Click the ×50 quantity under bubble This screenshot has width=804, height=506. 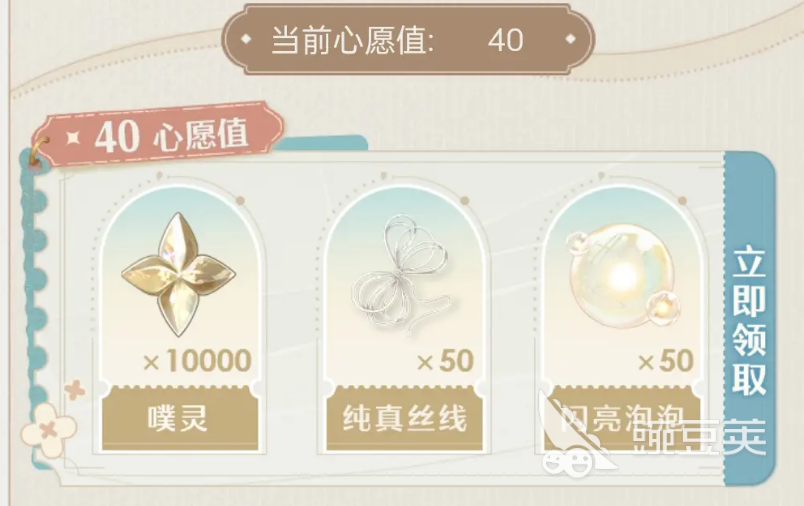tap(666, 361)
